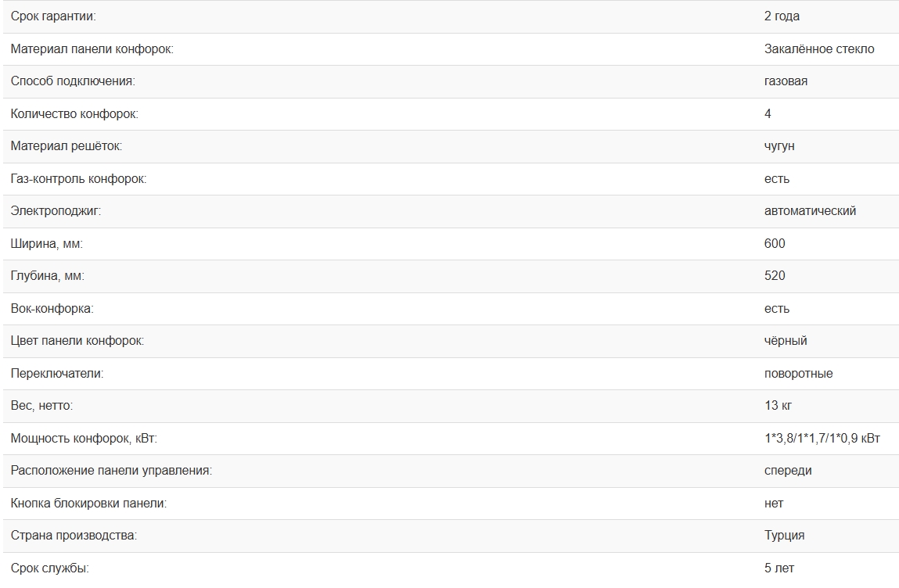Screen dimensions: 899x588
Task: Click the 'чугун' grate material value
Action: (779, 146)
